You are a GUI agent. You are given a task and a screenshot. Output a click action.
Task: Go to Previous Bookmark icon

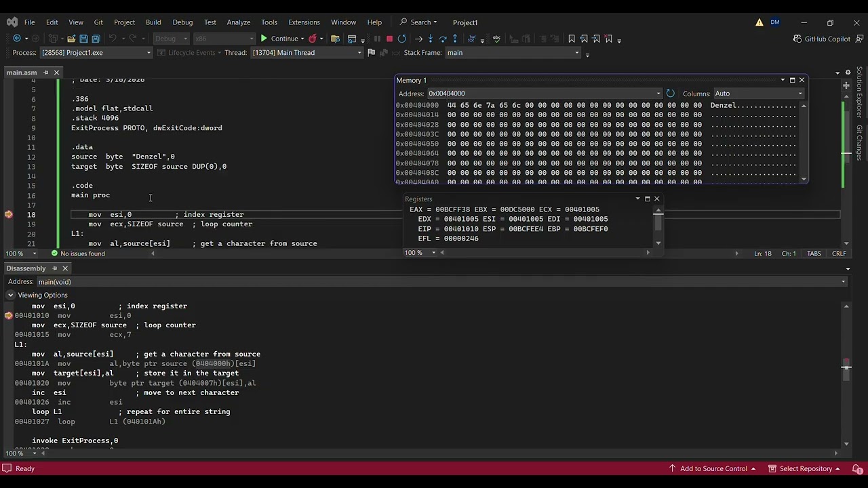[x=584, y=39]
